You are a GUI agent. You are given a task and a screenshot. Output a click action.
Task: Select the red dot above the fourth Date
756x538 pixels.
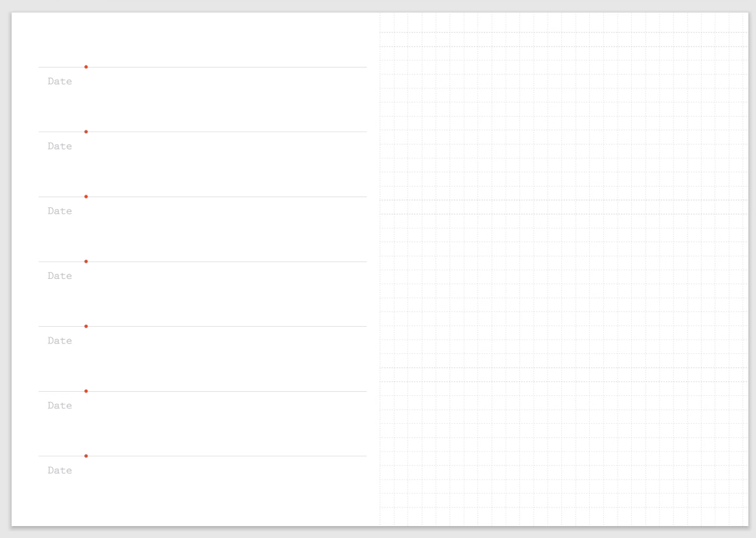point(86,262)
